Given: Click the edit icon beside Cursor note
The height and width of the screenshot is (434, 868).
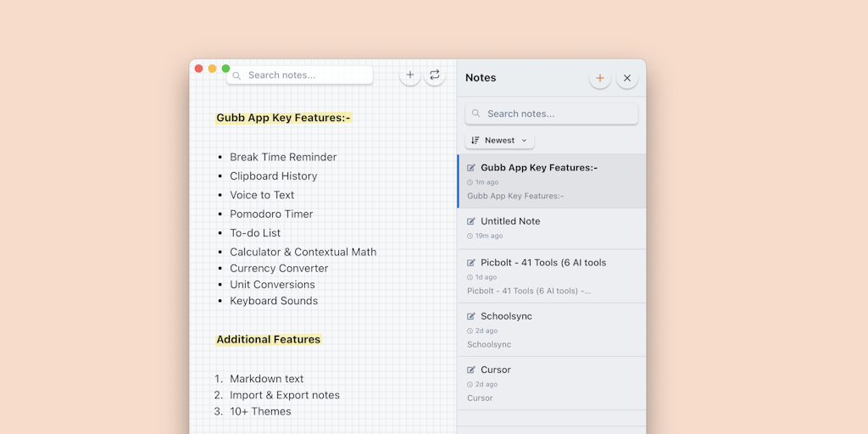Looking at the screenshot, I should click(471, 370).
